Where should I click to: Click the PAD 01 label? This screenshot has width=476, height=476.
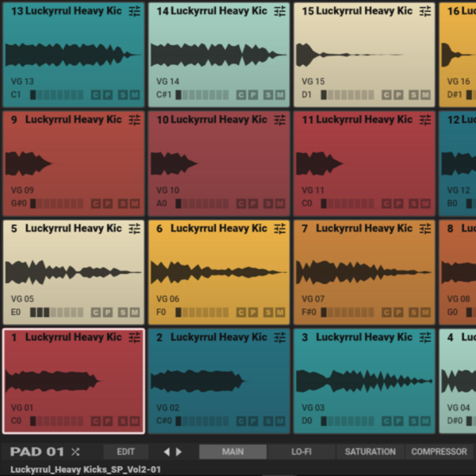click(x=37, y=451)
